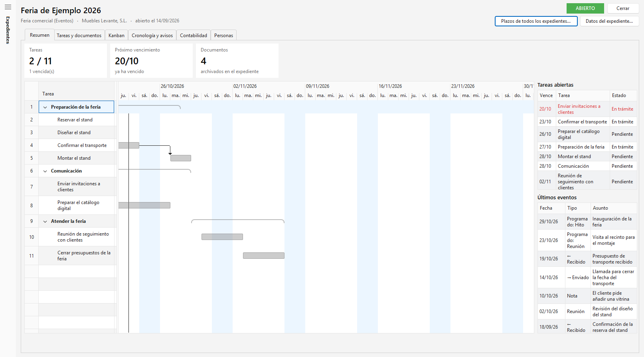
Task: Click the ABIERTO status button
Action: [x=585, y=8]
